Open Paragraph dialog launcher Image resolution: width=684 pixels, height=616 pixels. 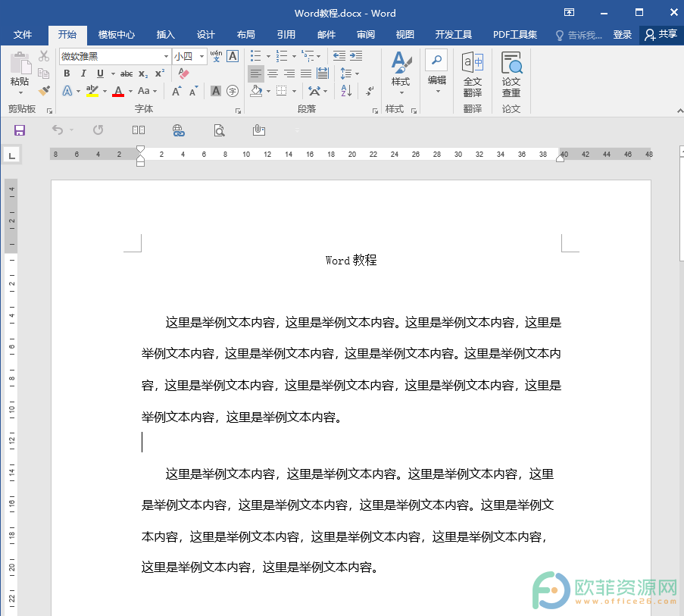click(375, 111)
